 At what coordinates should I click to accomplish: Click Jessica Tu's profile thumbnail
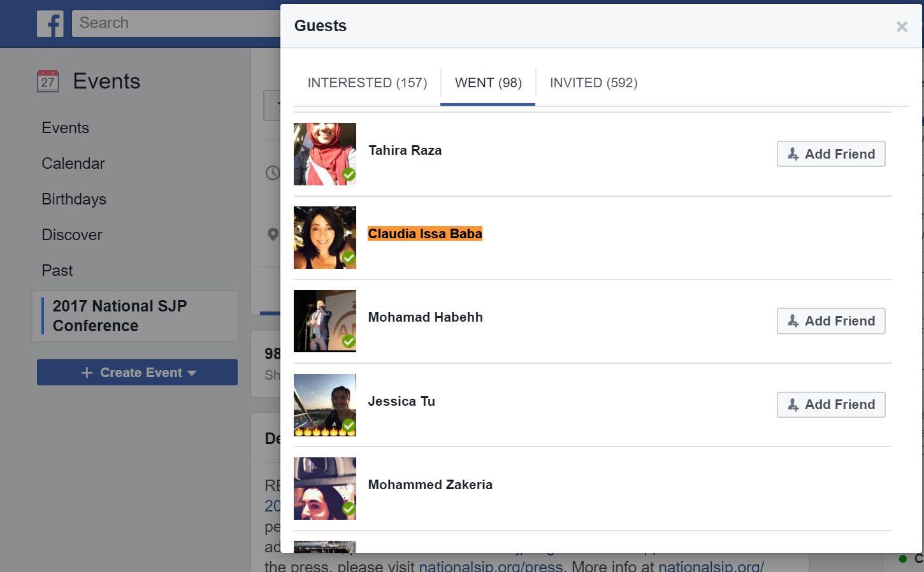(324, 404)
